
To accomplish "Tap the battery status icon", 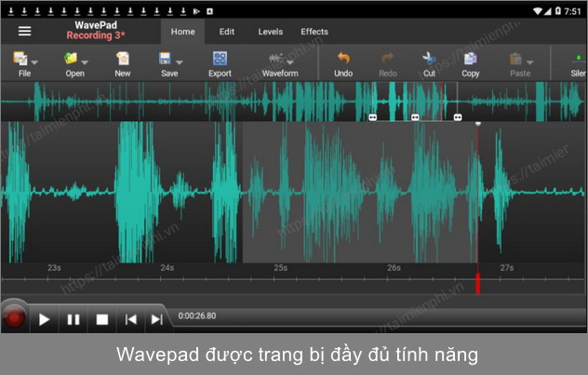I will (558, 11).
